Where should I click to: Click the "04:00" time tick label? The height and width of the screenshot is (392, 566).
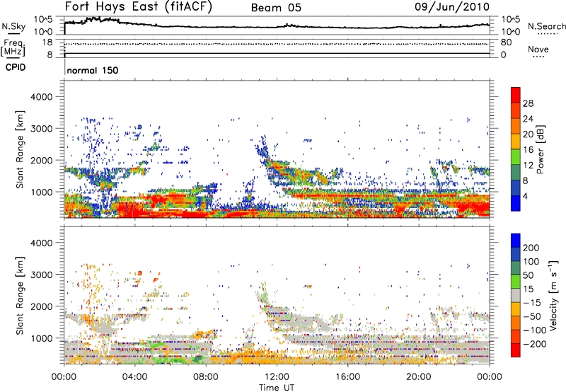135,377
